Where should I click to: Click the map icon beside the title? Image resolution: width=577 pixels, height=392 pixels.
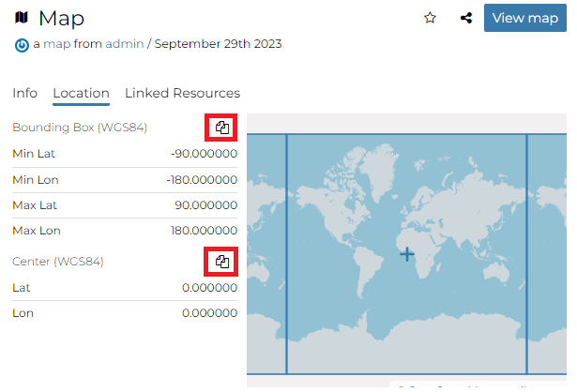pos(22,18)
